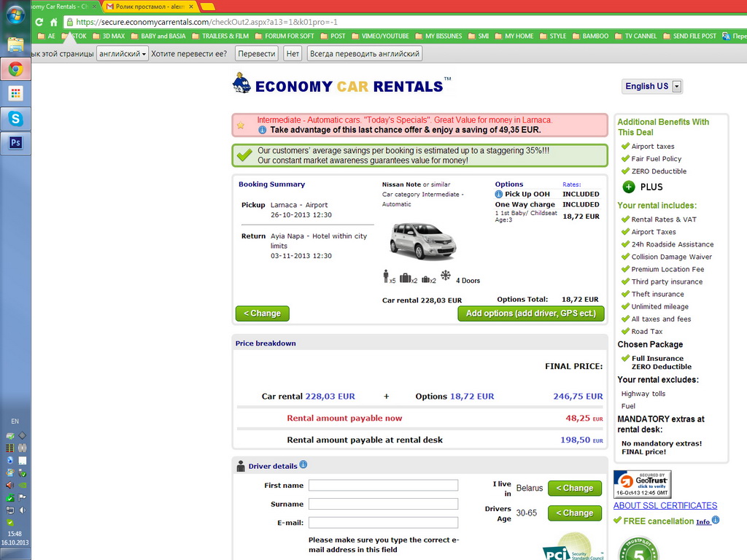Click the Add options button
This screenshot has height=560, width=747.
(531, 314)
